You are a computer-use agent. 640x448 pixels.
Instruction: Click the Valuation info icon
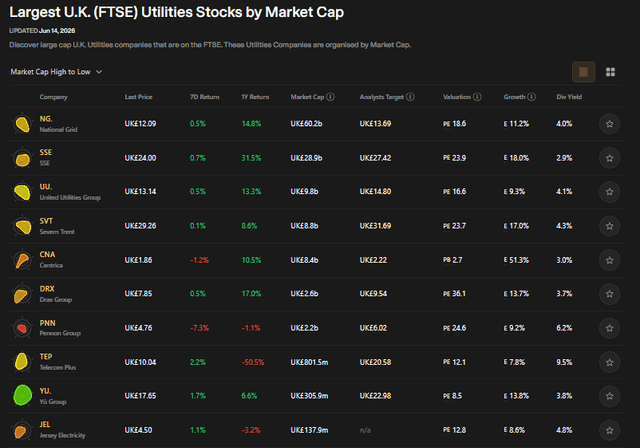(x=477, y=97)
